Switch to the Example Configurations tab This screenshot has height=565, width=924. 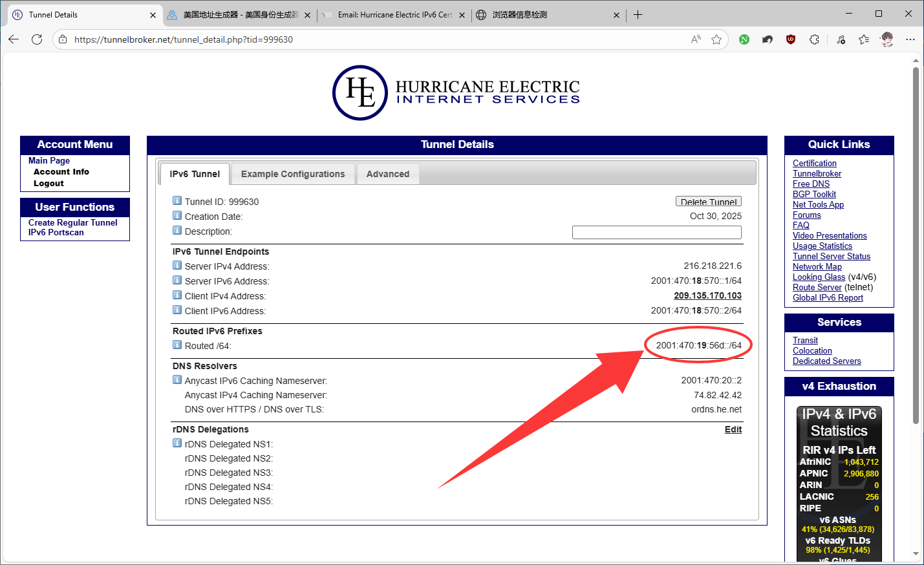pyautogui.click(x=293, y=174)
